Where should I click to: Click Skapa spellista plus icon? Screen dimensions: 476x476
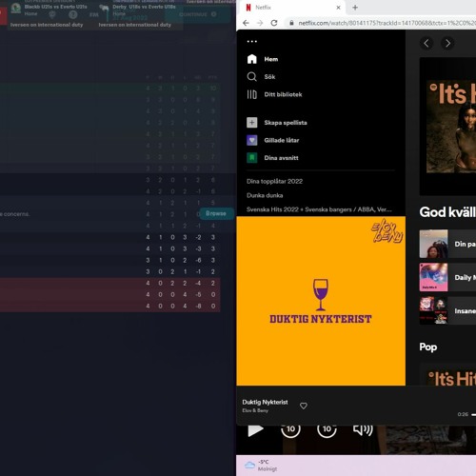coord(252,123)
